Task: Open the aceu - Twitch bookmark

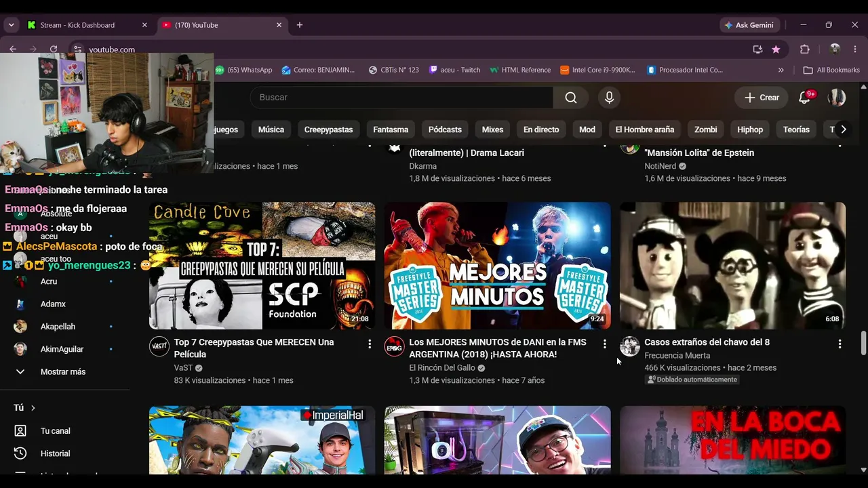Action: tap(455, 70)
